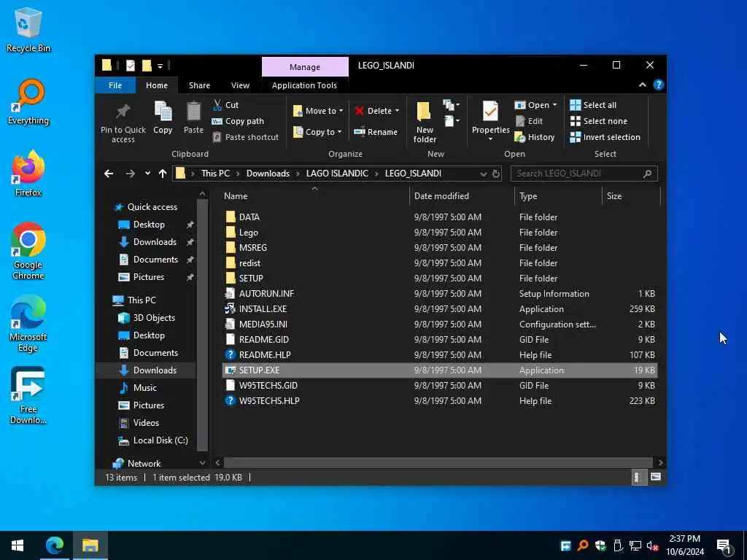Switch to the View tab
The image size is (747, 560).
click(240, 85)
